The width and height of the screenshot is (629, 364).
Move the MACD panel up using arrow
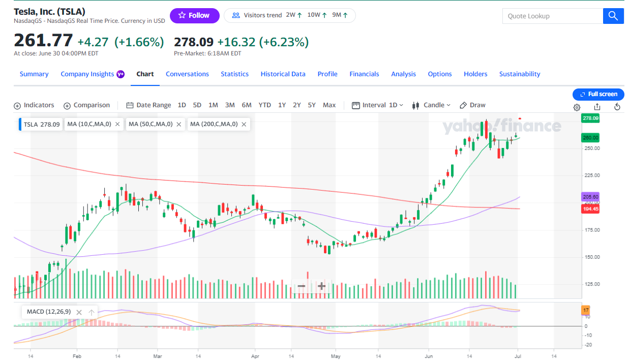tap(92, 312)
